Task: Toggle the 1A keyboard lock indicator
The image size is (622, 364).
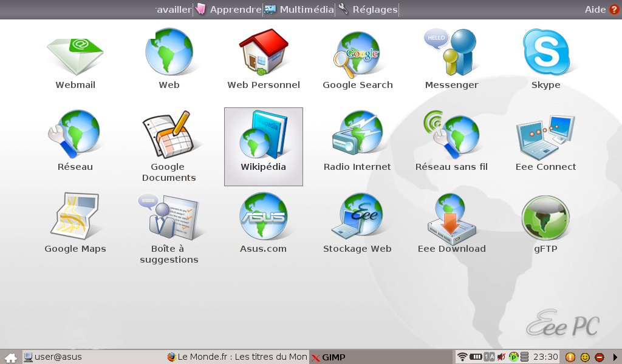Action: pos(490,357)
